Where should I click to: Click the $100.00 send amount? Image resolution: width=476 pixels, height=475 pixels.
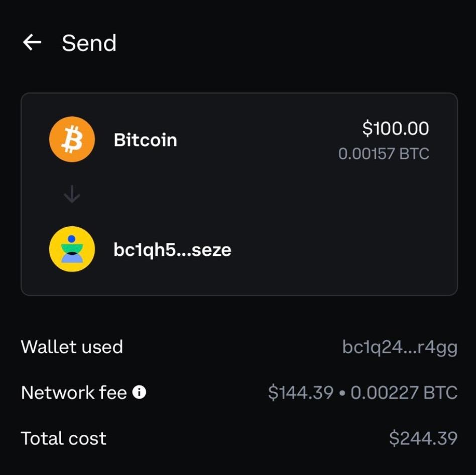click(395, 128)
